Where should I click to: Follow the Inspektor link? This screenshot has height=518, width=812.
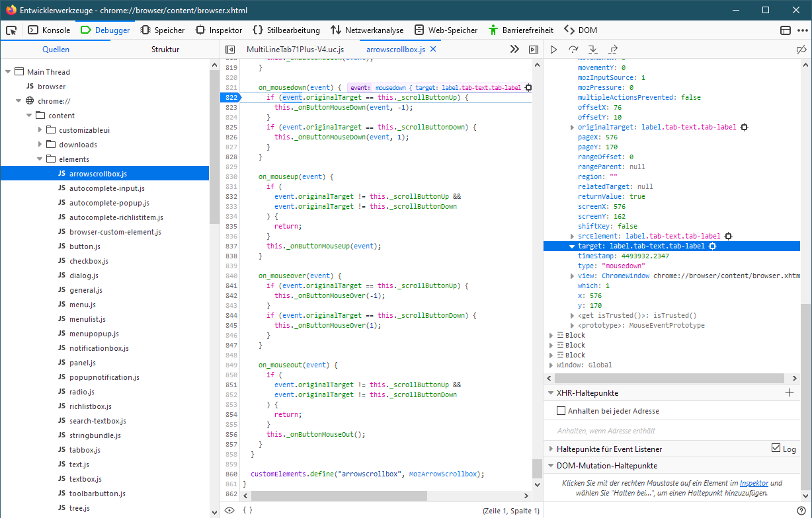(754, 483)
